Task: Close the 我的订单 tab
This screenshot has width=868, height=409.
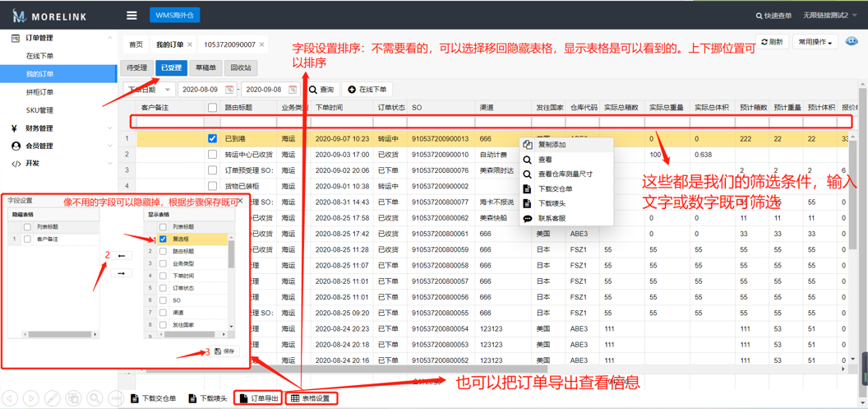Action: (189, 44)
